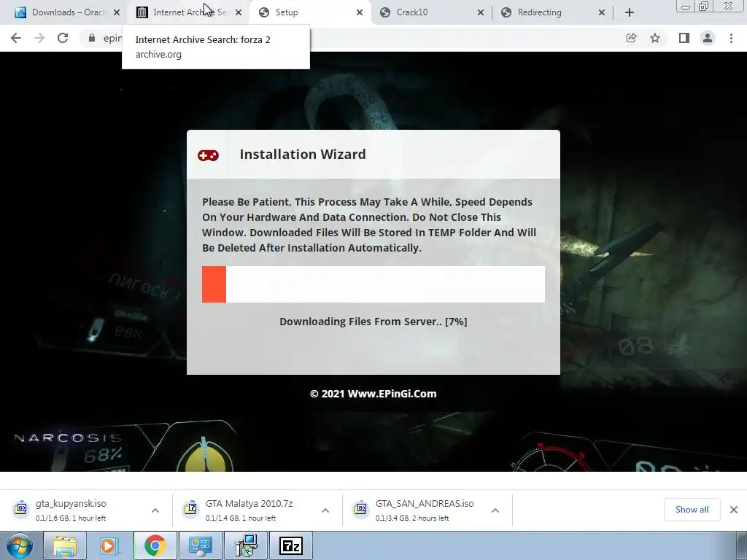Share this page via share icon
Image resolution: width=747 pixels, height=560 pixels.
(631, 38)
